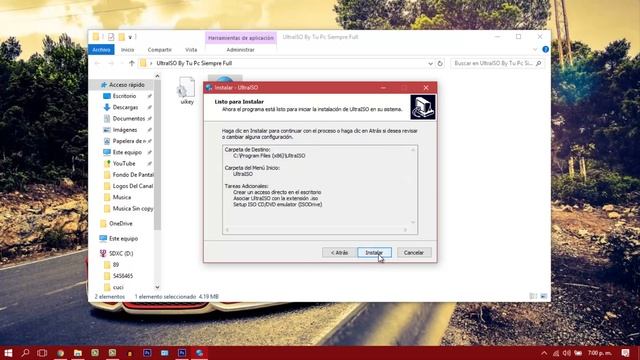This screenshot has height=360, width=640.
Task: Open Quick Access Toolbar customize dropdown
Action: (x=131, y=37)
